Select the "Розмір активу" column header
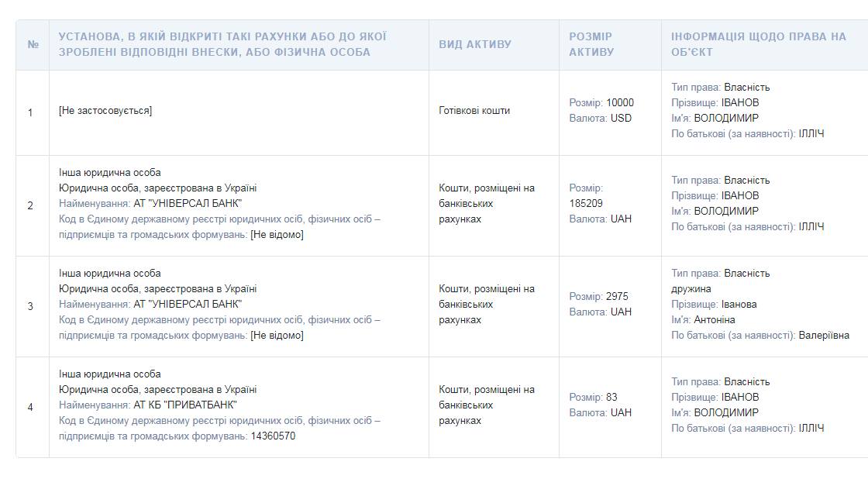 tap(591, 45)
